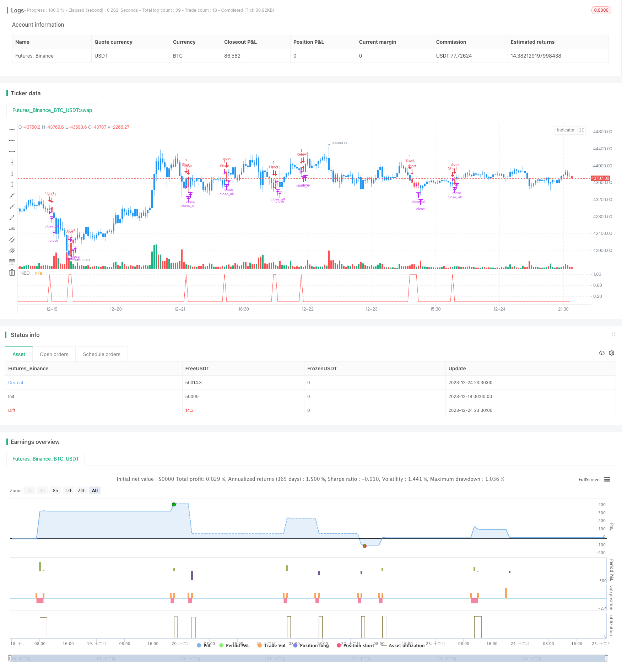Set zoom range to 8h
The image size is (622, 672).
pos(55,491)
